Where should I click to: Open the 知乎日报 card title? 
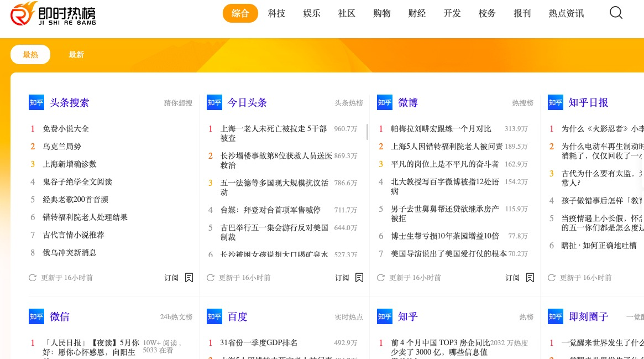tap(588, 102)
